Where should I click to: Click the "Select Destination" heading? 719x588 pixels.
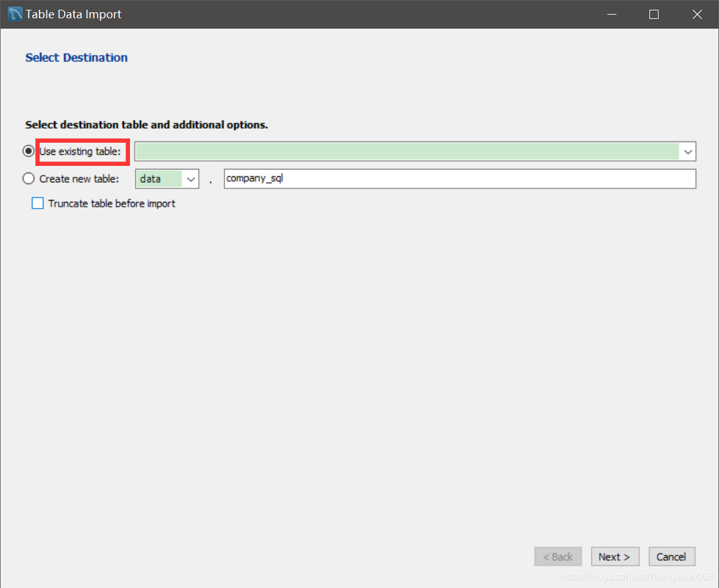click(76, 57)
